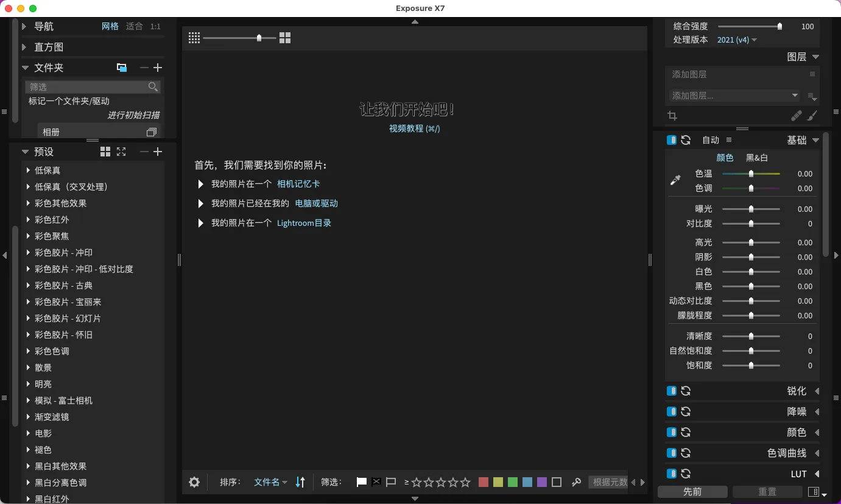Collapse the 图层 panel arrow
Viewport: 841px width, 504px height.
[815, 57]
